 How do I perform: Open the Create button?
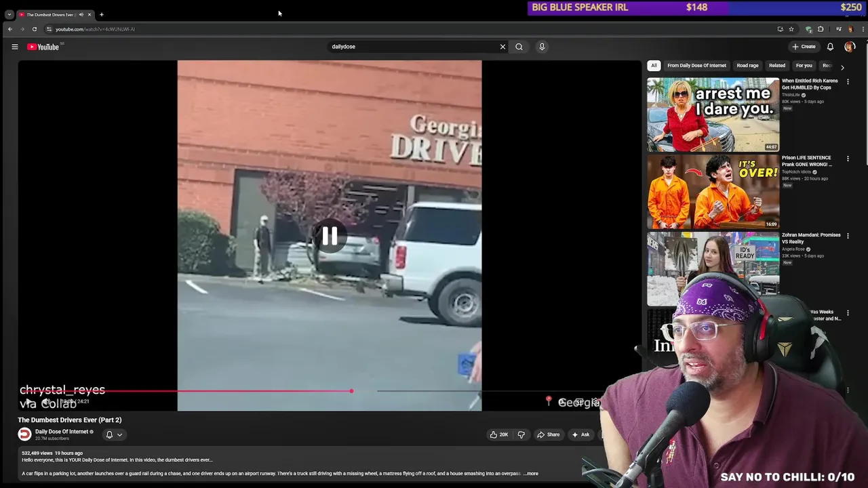(804, 47)
